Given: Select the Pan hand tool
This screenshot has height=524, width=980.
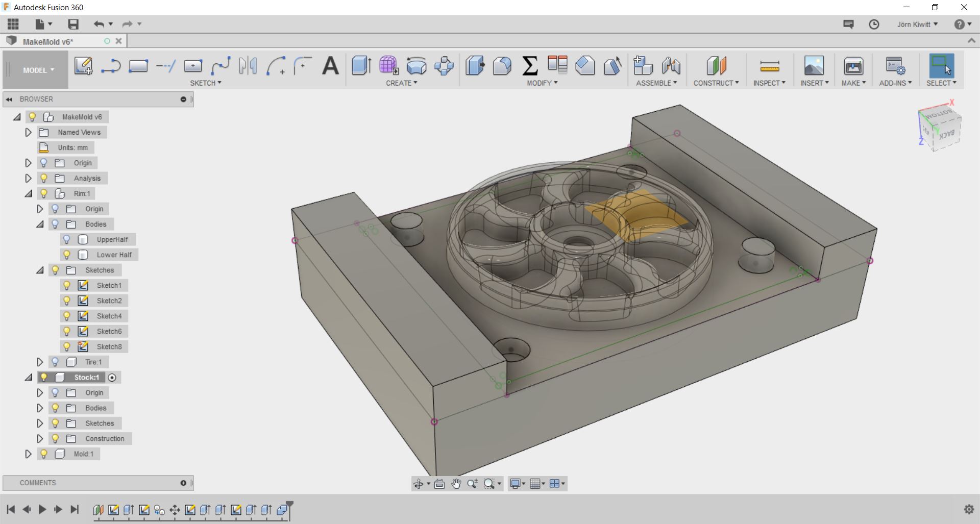Looking at the screenshot, I should (456, 484).
